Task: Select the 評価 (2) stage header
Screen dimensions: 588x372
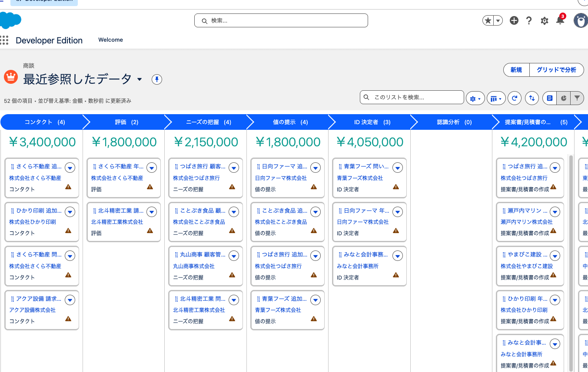Action: [126, 122]
